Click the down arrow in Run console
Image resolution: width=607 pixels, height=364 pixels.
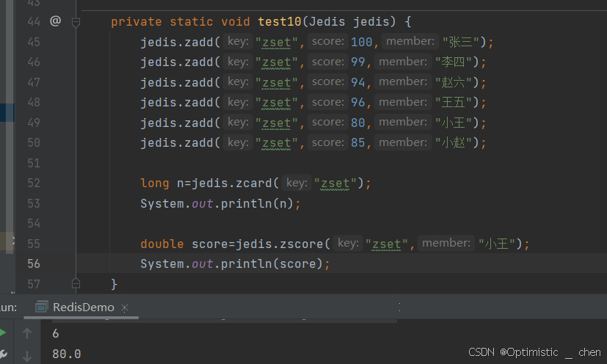(27, 355)
